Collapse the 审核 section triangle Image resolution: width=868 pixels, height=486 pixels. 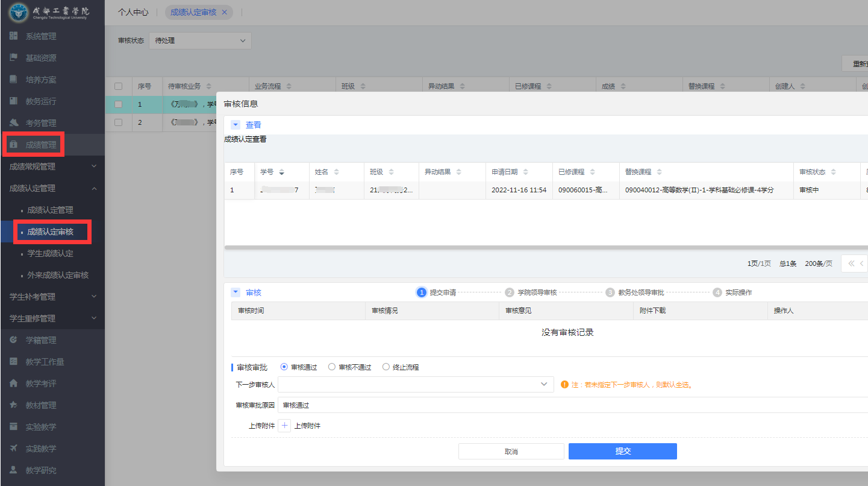tap(236, 292)
